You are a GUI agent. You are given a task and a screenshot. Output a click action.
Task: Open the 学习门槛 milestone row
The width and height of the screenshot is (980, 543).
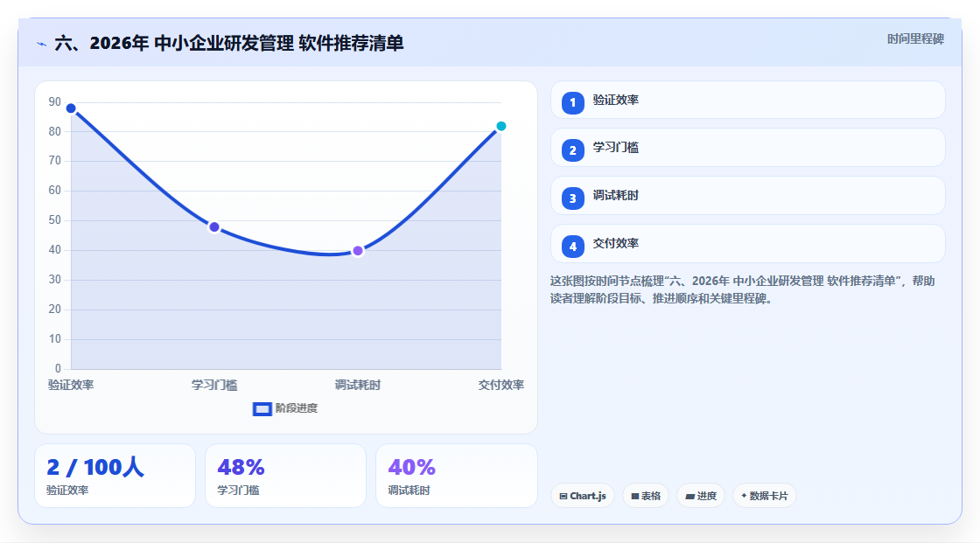[747, 148]
